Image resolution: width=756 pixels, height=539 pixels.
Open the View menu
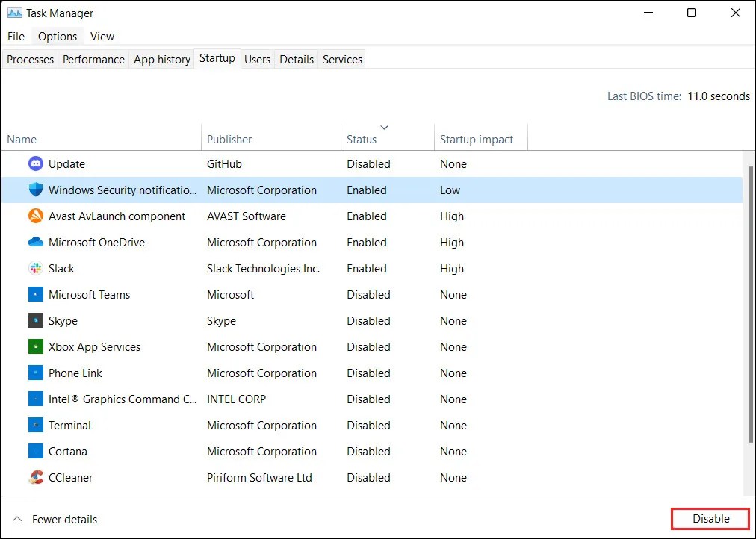(102, 36)
